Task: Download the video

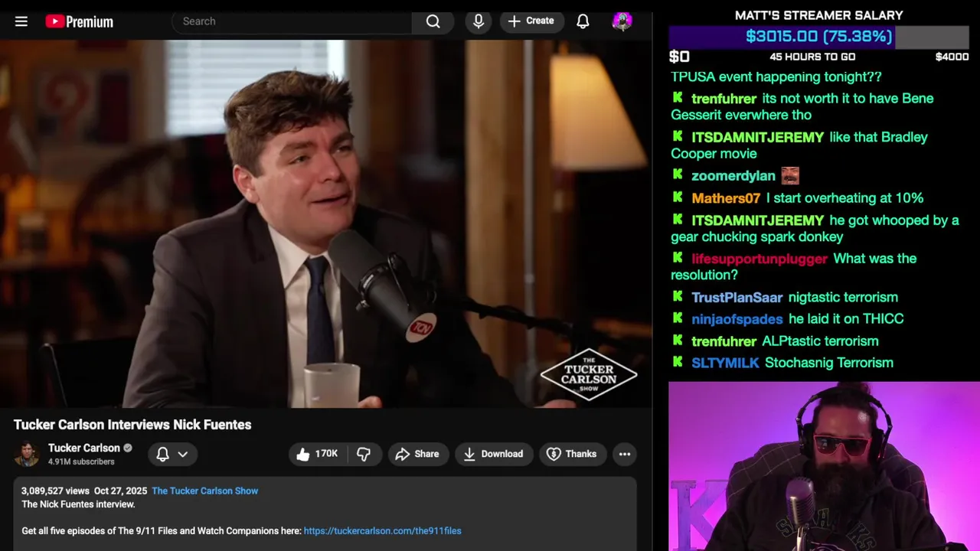Action: 494,454
